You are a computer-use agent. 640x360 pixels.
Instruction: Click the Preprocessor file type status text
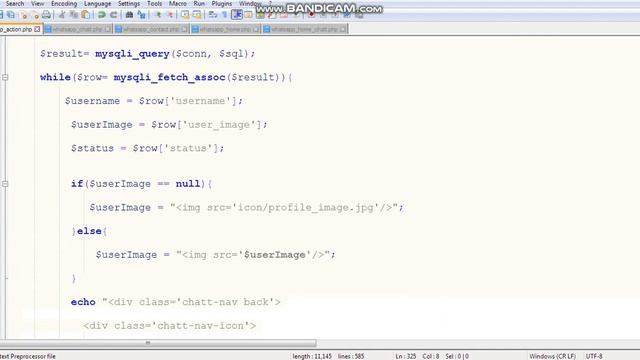(x=28, y=356)
